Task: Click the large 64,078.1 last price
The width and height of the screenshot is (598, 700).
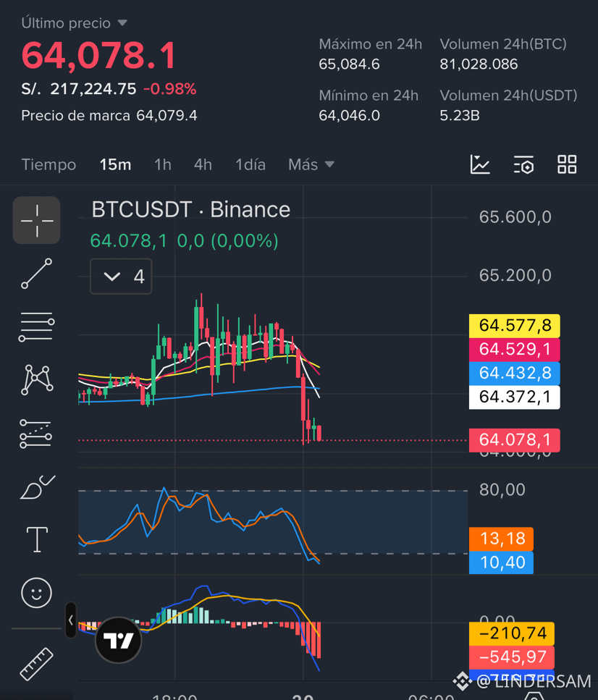Action: coord(98,56)
